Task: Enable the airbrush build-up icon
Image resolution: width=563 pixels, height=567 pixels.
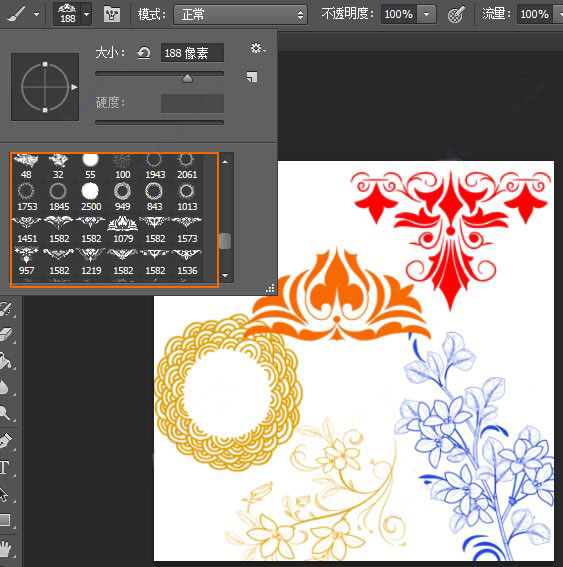Action: (x=456, y=14)
